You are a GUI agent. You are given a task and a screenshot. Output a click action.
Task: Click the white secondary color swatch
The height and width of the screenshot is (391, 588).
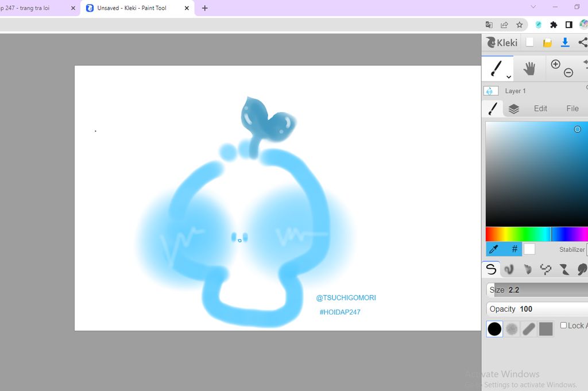point(529,249)
